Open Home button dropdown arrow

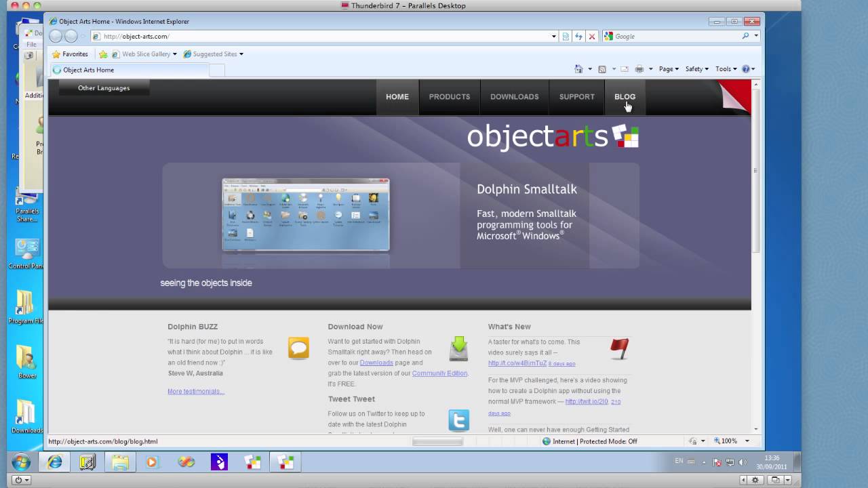pos(589,69)
